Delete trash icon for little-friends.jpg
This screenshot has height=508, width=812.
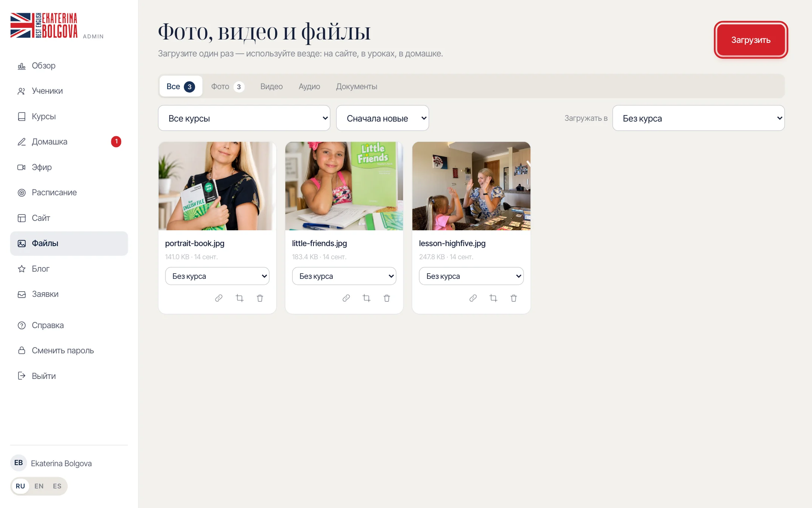tap(387, 298)
